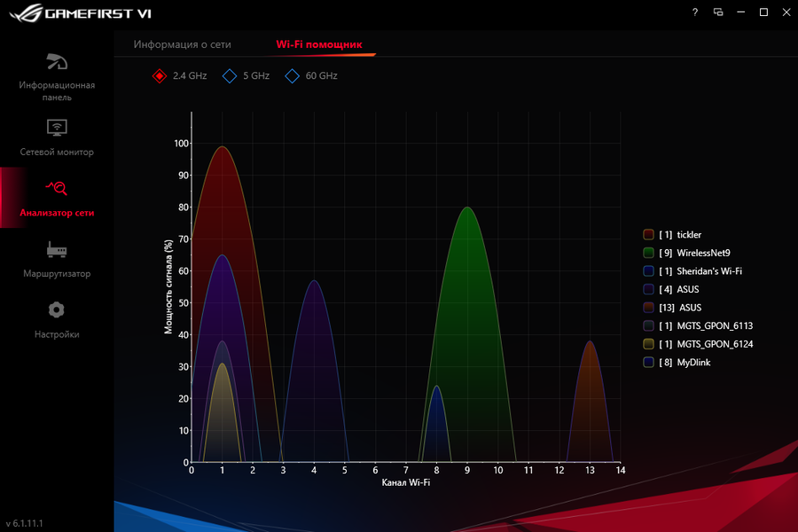Viewport: 798px width, 532px height.
Task: Click the MyDlink legend swatch
Action: click(x=648, y=363)
